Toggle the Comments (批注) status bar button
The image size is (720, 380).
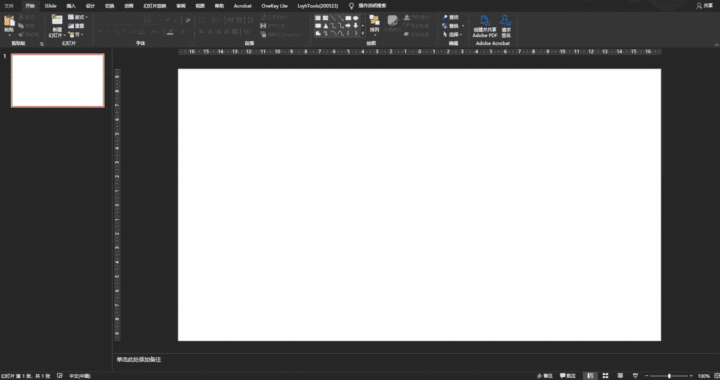[568, 376]
